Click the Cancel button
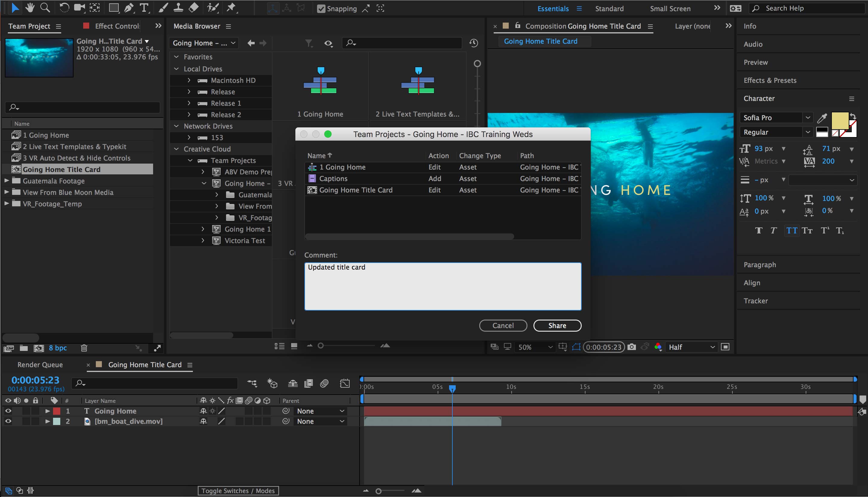Viewport: 868px width, 497px height. [x=503, y=325]
